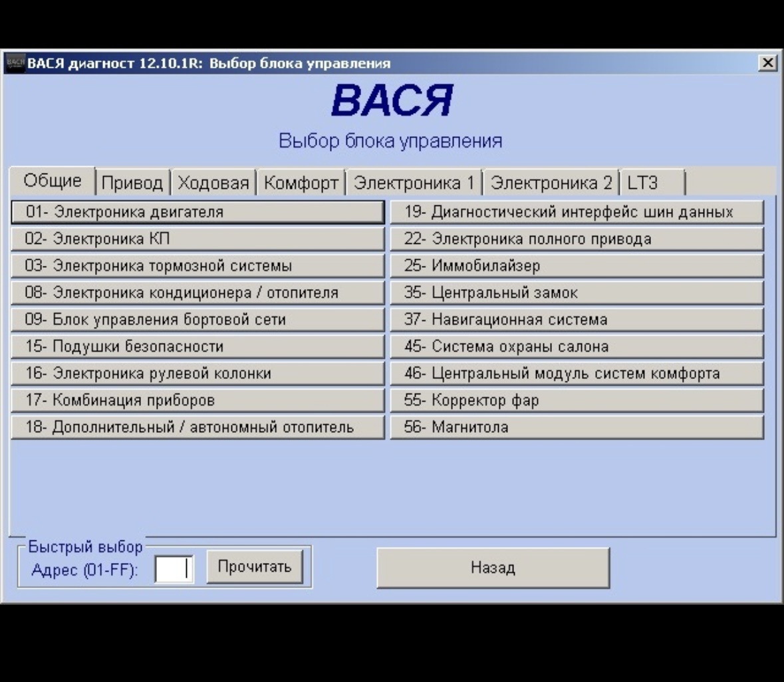Select the Электроника 2 tab
Image resolution: width=784 pixels, height=682 pixels.
[551, 183]
